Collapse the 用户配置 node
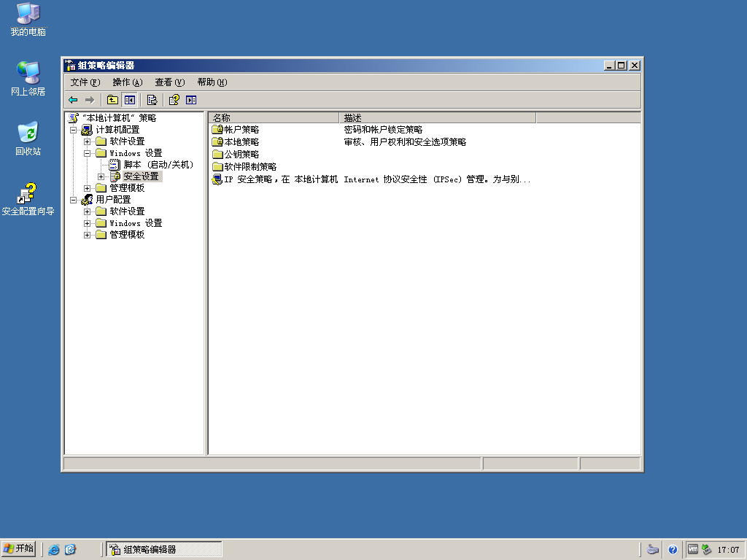Viewport: 747px width, 560px height. click(74, 200)
